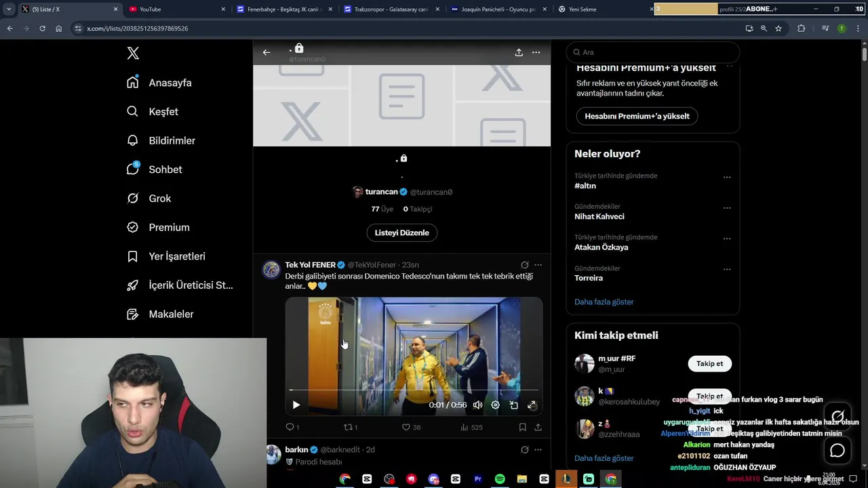
Task: Click the browser home button
Action: (58, 28)
